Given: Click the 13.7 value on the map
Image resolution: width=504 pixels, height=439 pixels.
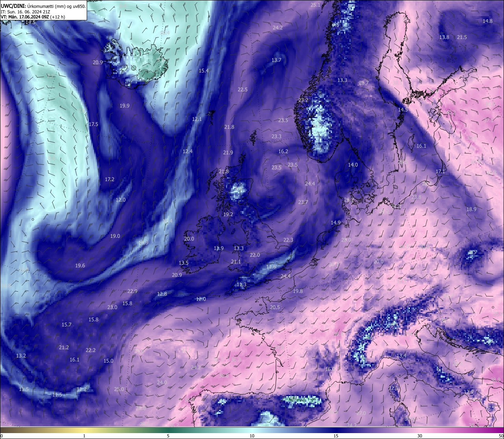Looking at the screenshot, I should coord(276,60).
